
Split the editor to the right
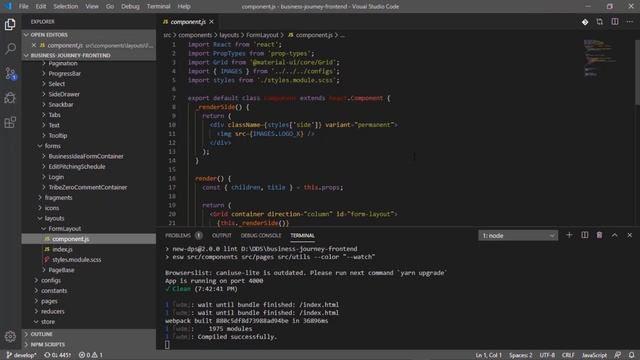(615, 22)
